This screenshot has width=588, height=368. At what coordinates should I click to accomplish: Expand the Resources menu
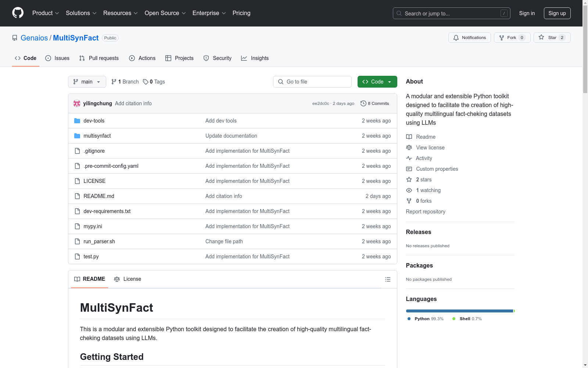[x=121, y=13]
